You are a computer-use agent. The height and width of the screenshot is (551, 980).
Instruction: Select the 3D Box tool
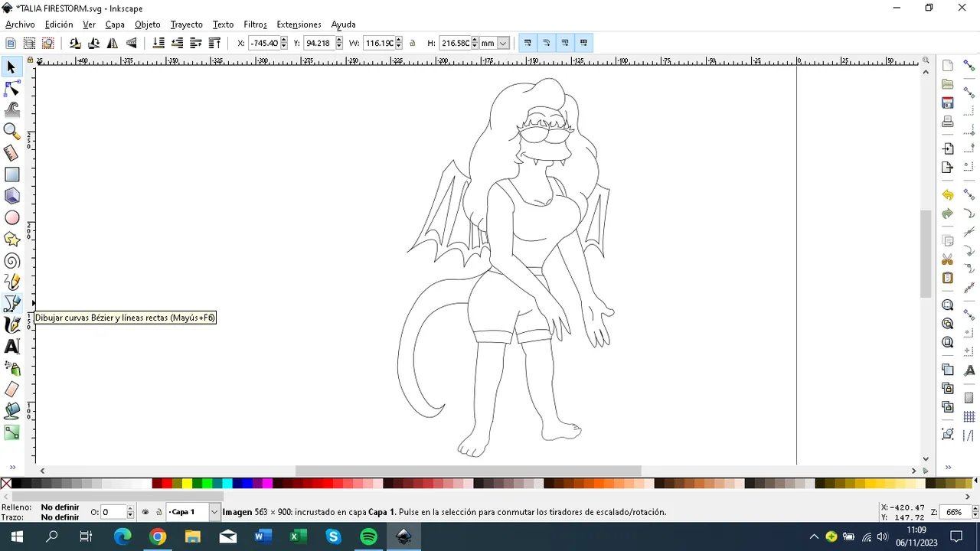coord(11,196)
